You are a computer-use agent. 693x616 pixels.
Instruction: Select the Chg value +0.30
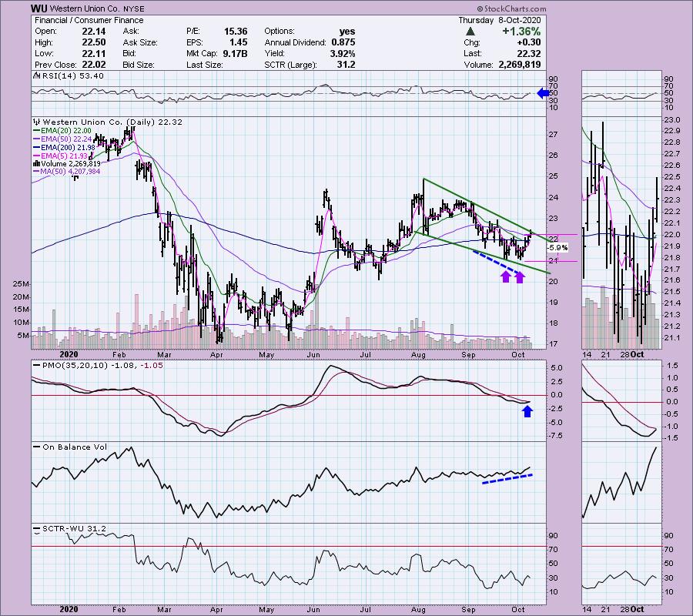[528, 42]
